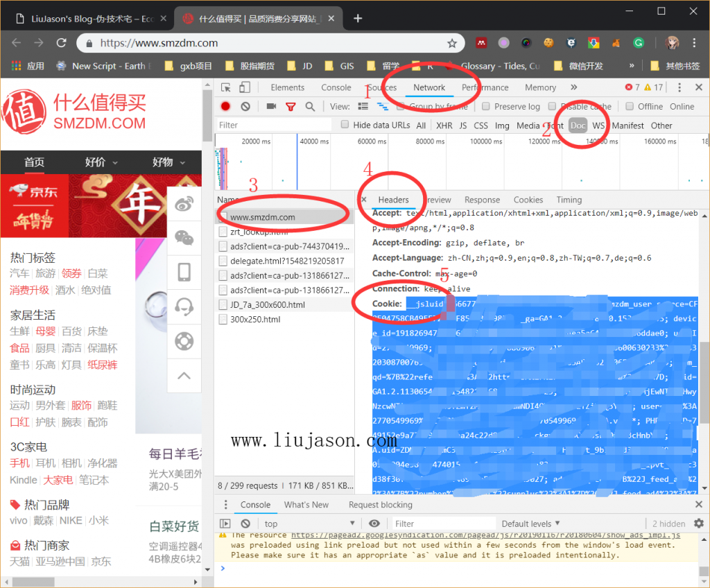Close the DevTools panel

point(699,87)
